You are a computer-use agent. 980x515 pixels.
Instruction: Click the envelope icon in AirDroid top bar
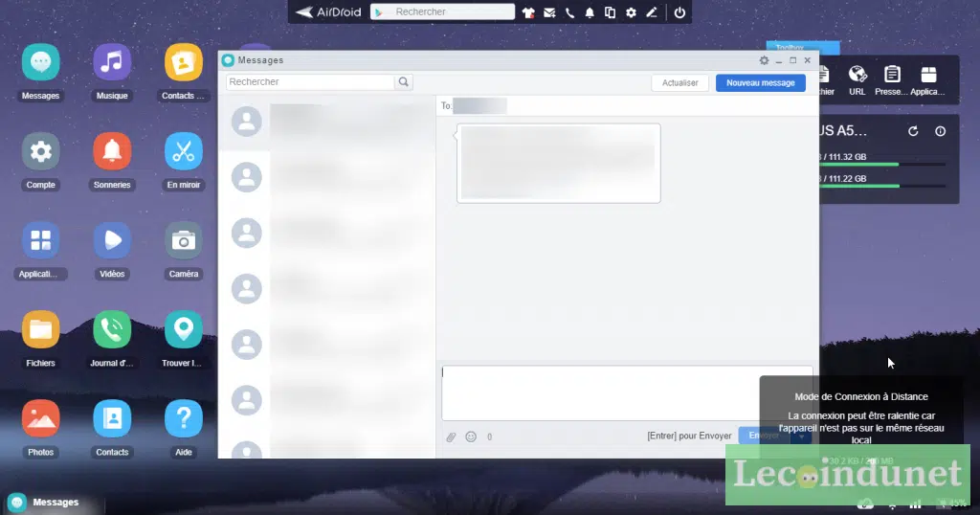pyautogui.click(x=549, y=12)
